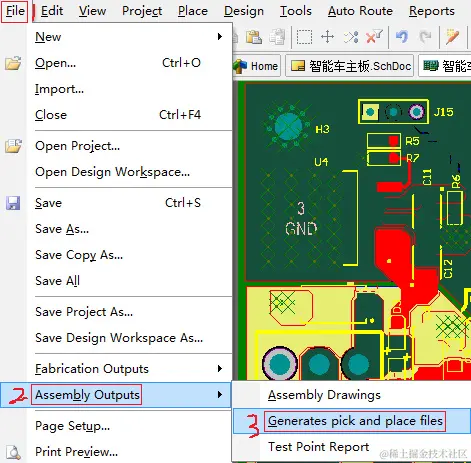
Task: Click the R5 resistor footprint on PCB
Action: point(383,141)
